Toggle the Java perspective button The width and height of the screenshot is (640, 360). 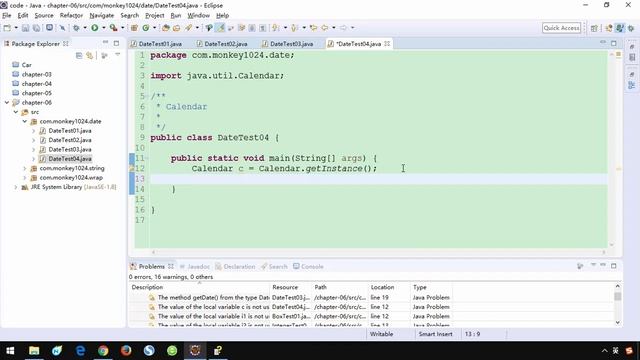tap(620, 28)
